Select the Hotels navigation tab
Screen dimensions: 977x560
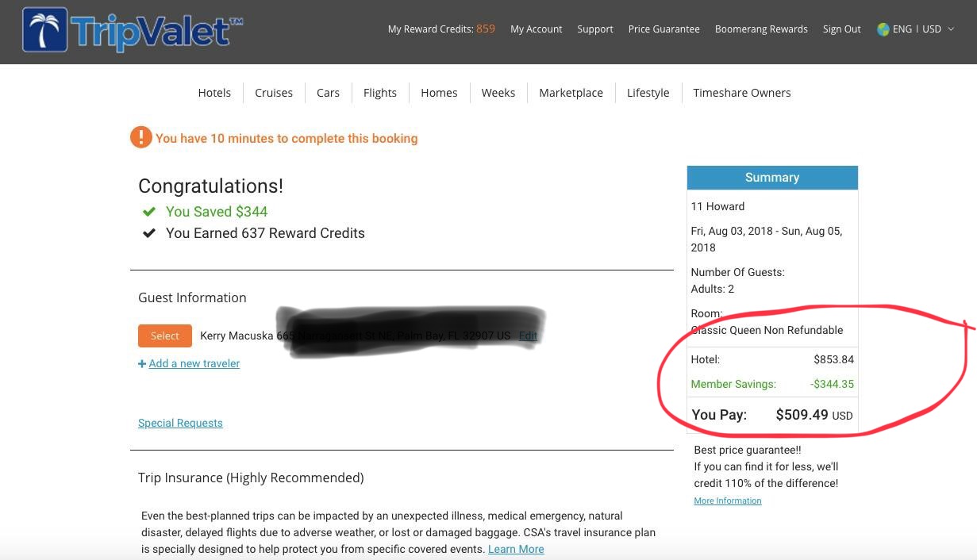tap(214, 93)
